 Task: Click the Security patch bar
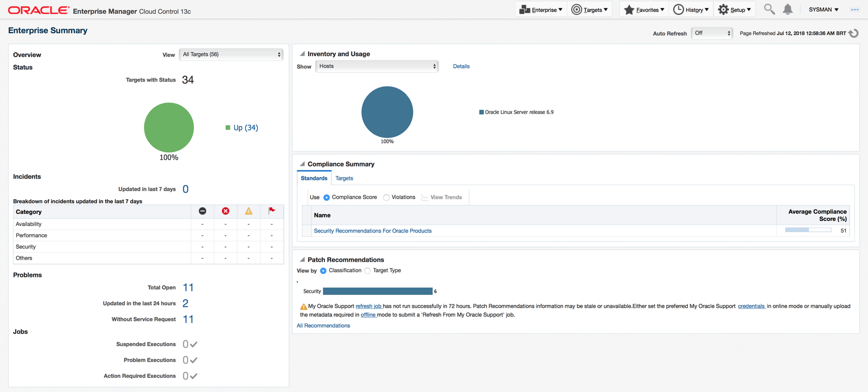click(x=378, y=292)
